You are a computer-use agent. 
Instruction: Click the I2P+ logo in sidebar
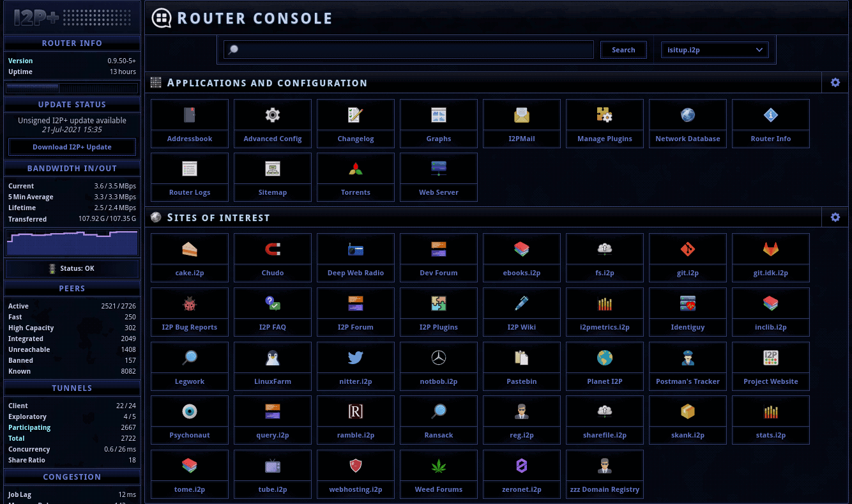(x=72, y=17)
